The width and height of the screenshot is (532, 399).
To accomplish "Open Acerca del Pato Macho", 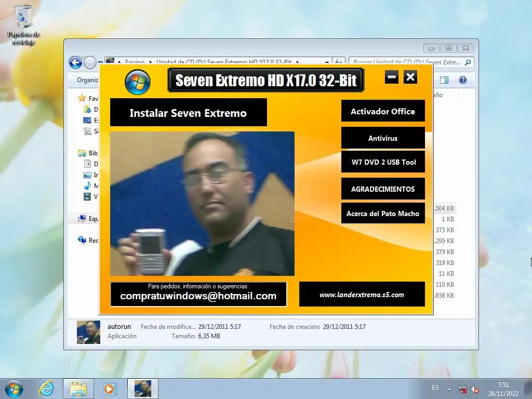I will tap(383, 214).
